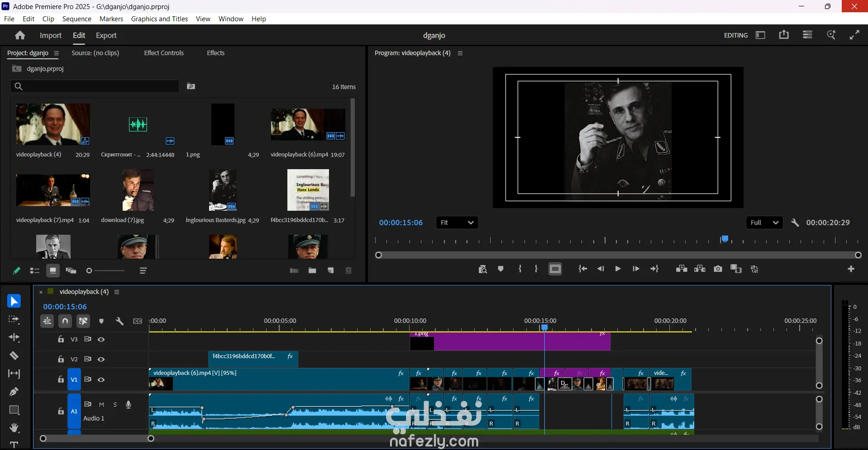Screen dimensions: 868x450
Task: Toggle Snap in timeline
Action: coord(65,321)
